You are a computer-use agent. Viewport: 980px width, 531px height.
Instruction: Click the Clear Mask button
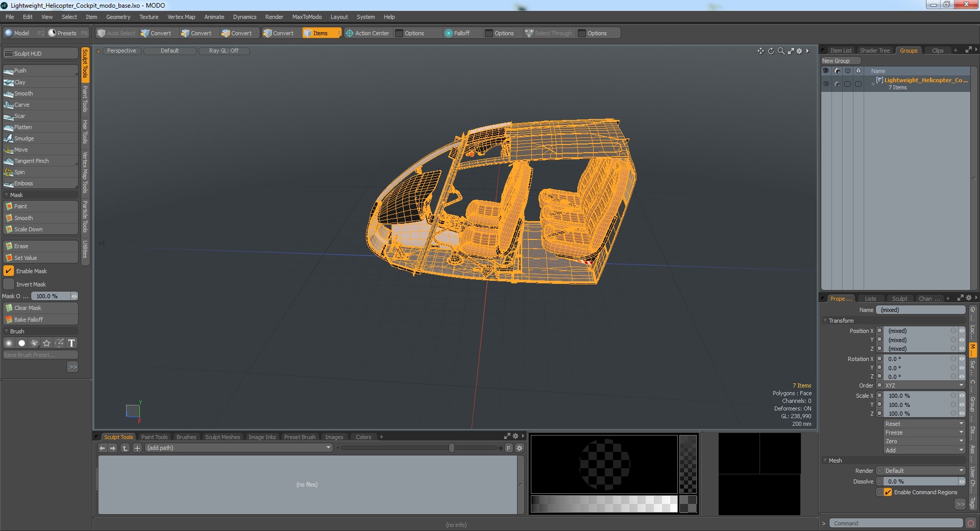[x=40, y=308]
